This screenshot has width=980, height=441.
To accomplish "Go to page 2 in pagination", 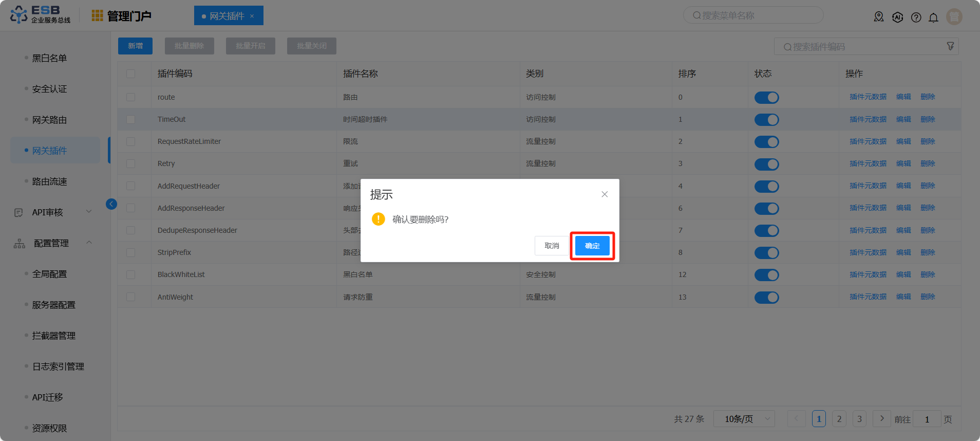I will [839, 419].
